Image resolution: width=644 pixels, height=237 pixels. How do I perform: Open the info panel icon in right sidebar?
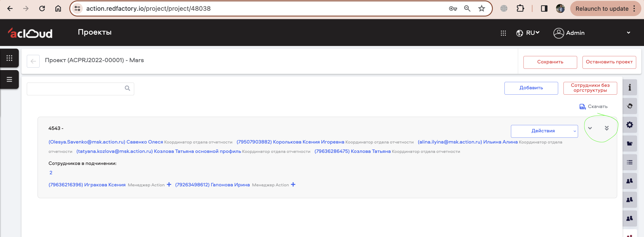tap(629, 87)
